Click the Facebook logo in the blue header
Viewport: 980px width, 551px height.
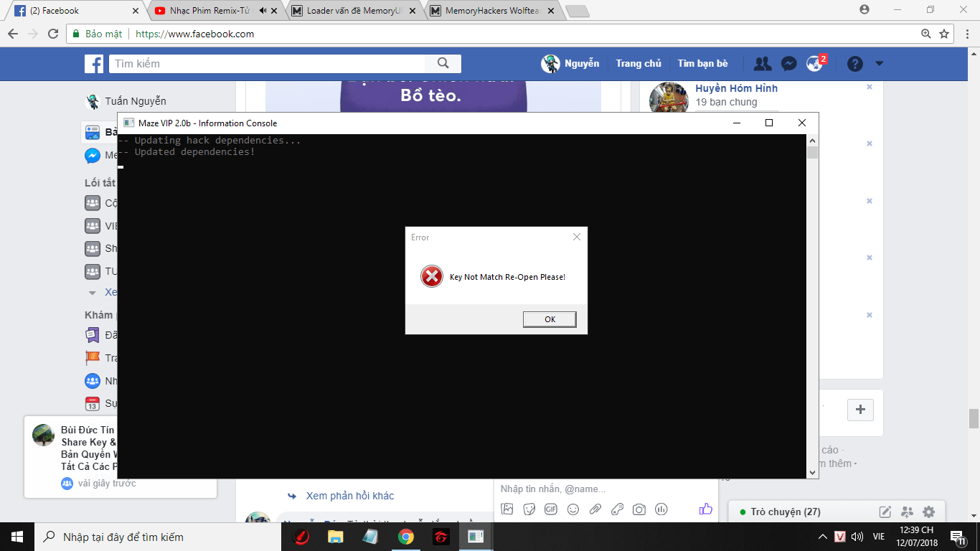(94, 64)
